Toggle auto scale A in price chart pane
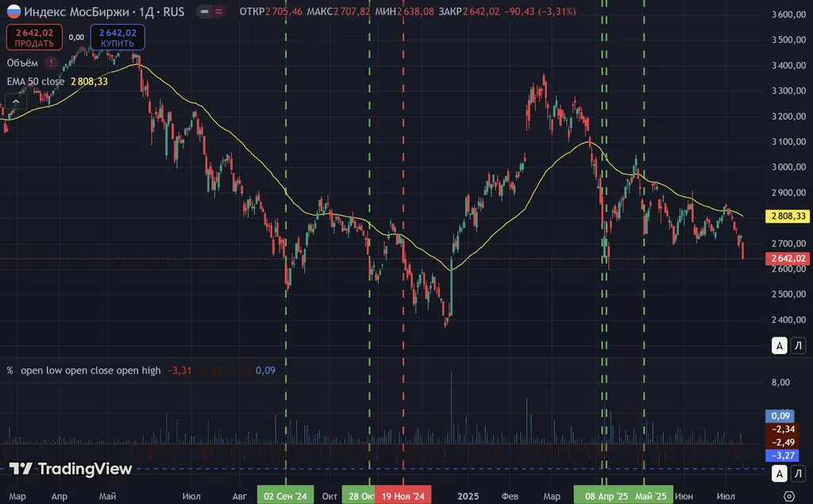Screen dimensions: 813x504 (780, 345)
